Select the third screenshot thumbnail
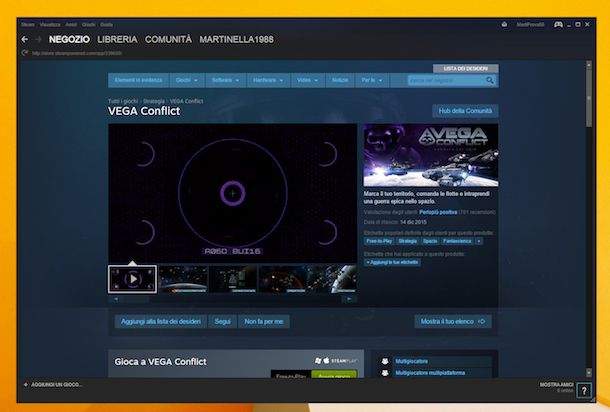The width and height of the screenshot is (610, 412). pyautogui.click(x=233, y=279)
